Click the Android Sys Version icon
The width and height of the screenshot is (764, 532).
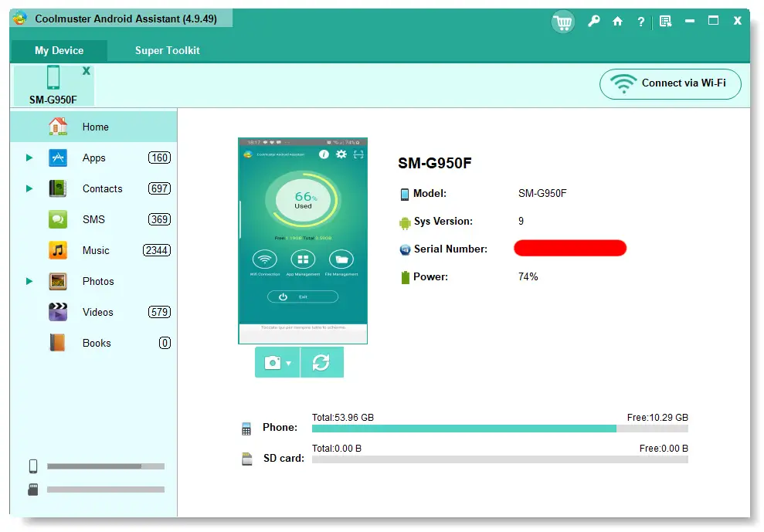click(x=405, y=222)
